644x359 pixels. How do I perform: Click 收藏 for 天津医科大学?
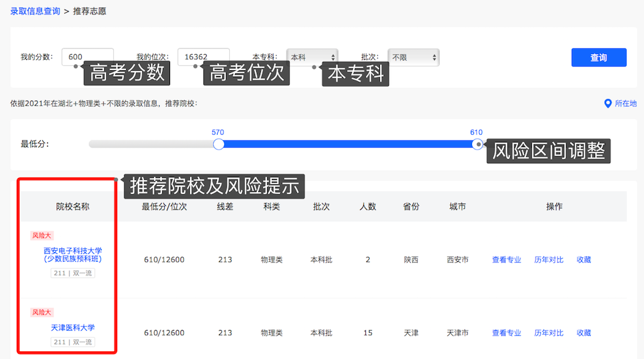click(583, 333)
